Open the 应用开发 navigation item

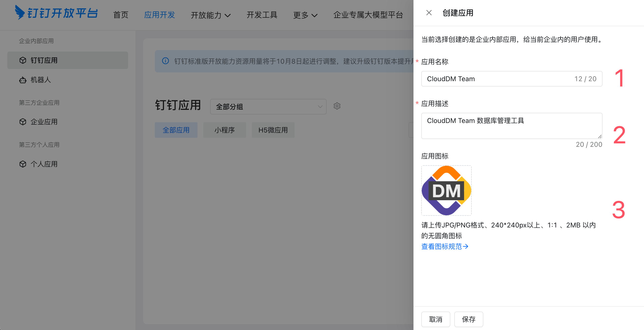(159, 15)
